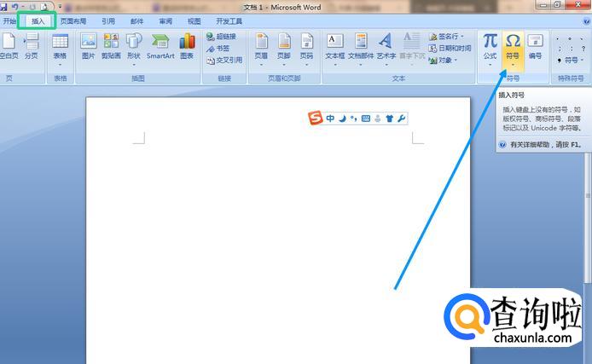Open the Page Number (页码) menu
The width and height of the screenshot is (592, 364).
[x=306, y=49]
